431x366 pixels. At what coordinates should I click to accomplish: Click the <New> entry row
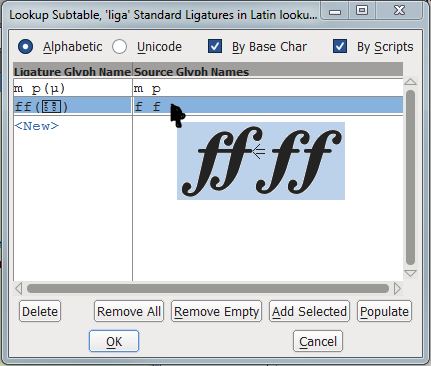click(37, 126)
